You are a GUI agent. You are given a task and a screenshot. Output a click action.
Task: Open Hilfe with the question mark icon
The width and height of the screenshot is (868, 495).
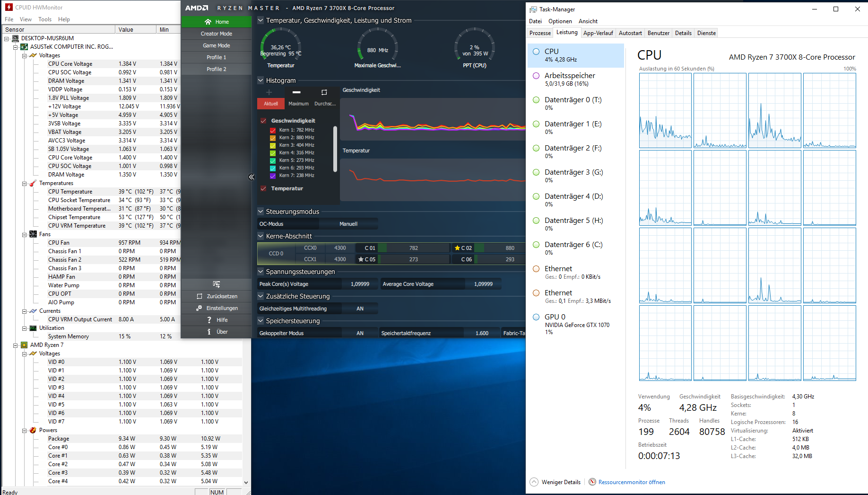(x=209, y=320)
